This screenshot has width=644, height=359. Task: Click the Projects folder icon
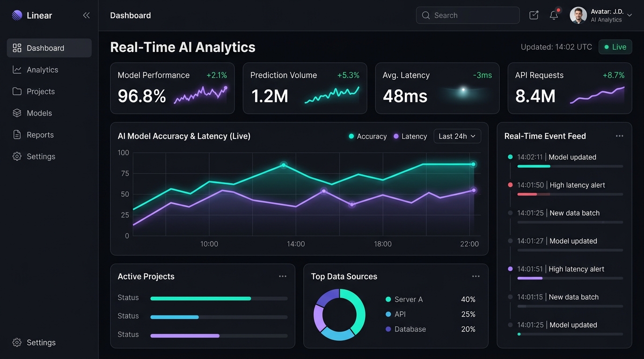17,92
